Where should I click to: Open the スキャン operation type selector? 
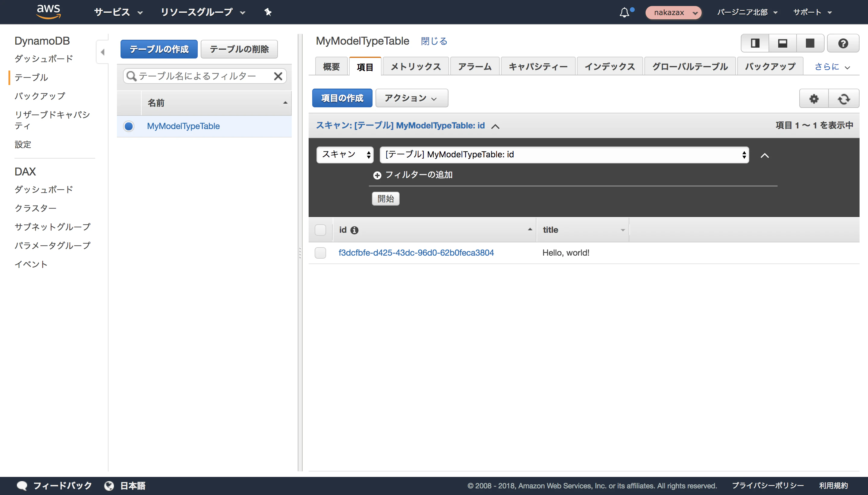point(345,155)
